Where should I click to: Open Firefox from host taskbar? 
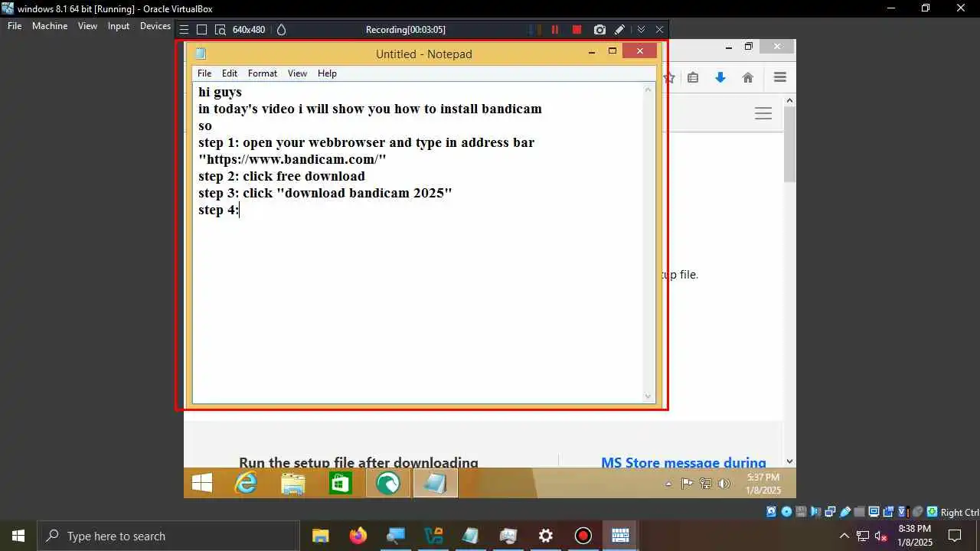(x=358, y=536)
